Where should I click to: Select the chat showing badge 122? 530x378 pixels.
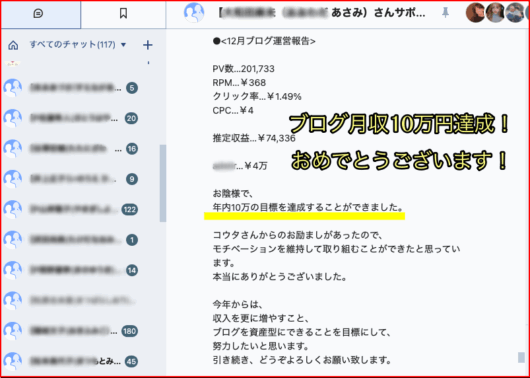click(83, 210)
